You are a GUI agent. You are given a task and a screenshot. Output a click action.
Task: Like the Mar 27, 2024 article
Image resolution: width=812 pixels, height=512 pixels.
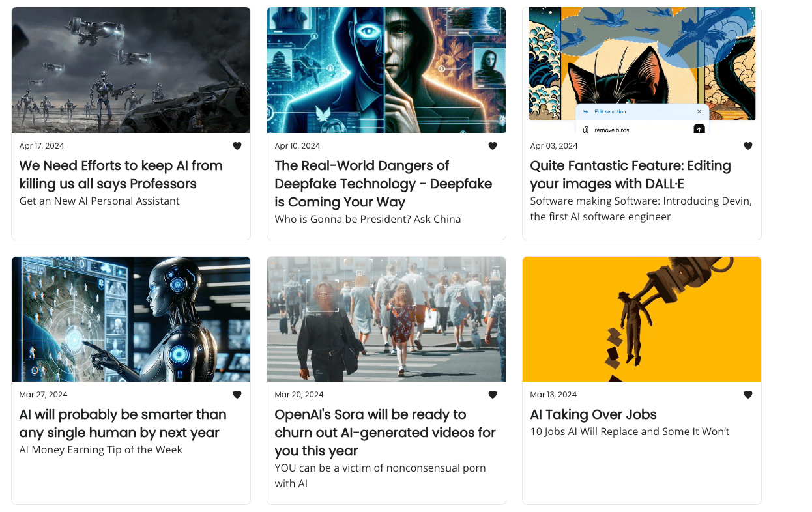click(237, 395)
